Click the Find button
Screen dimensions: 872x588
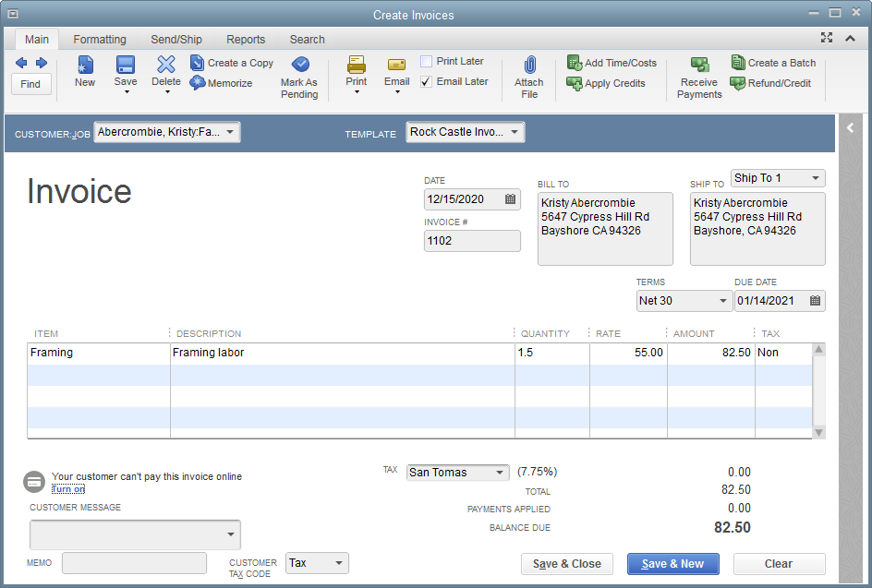(30, 84)
